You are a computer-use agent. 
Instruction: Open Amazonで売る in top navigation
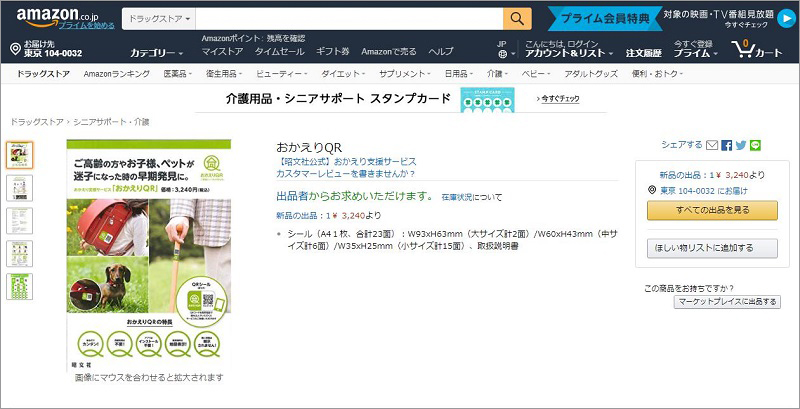click(x=389, y=52)
